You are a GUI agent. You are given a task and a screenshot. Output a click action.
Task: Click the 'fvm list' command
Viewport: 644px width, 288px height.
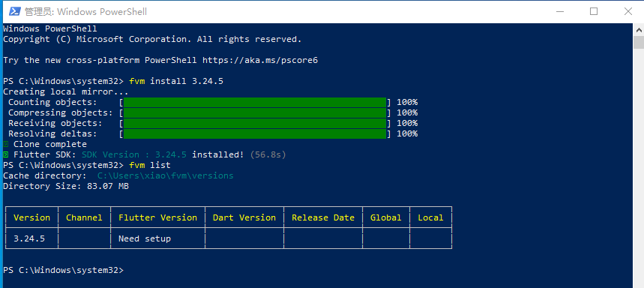tap(149, 165)
